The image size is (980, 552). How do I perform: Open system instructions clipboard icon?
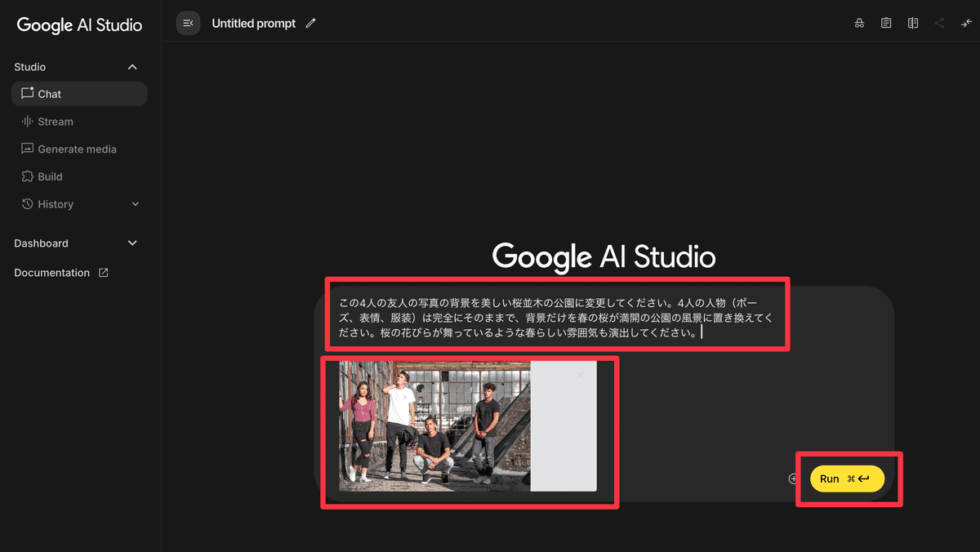click(886, 24)
